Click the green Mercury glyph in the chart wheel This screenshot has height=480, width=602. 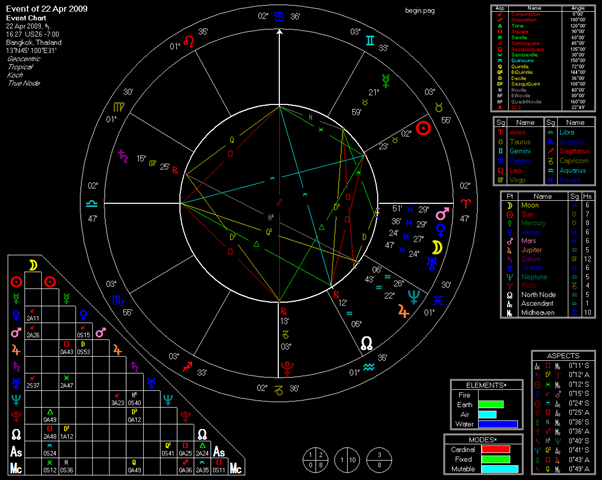pyautogui.click(x=386, y=81)
